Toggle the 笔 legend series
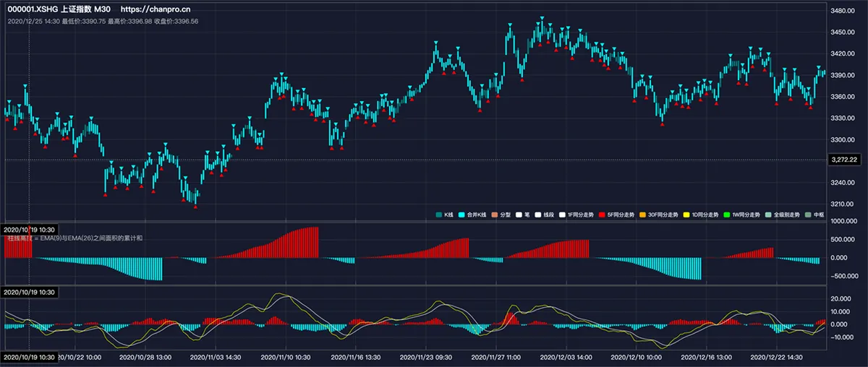This screenshot has width=868, height=367. [x=524, y=215]
